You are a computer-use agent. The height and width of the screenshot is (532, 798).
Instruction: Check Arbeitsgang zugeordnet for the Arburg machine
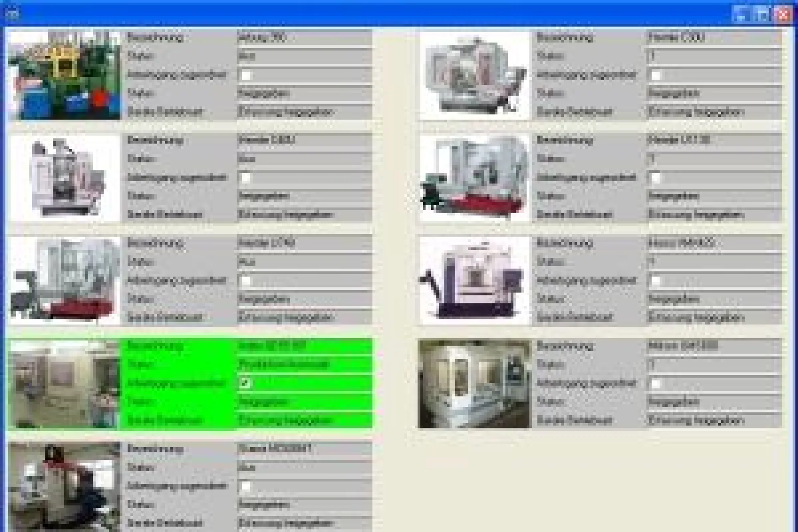(x=245, y=75)
